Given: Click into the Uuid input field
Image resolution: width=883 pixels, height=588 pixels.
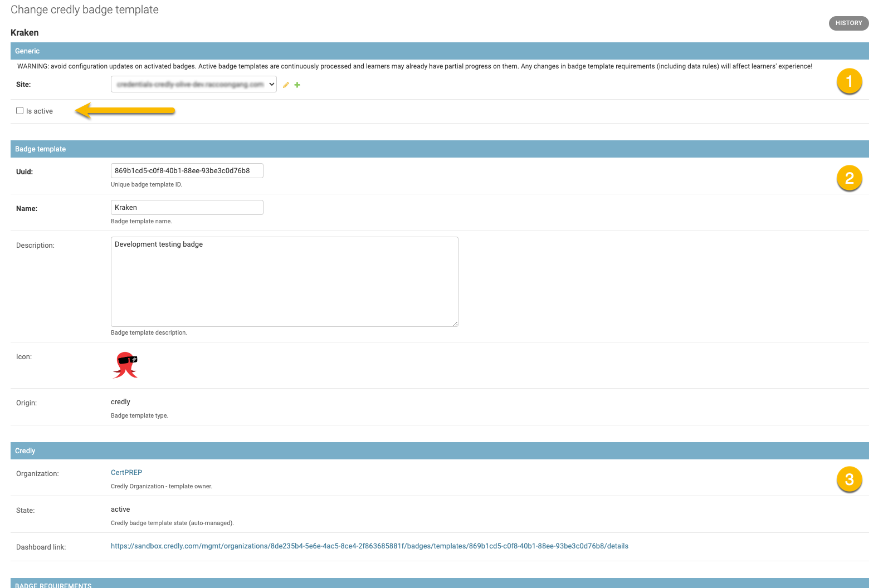Looking at the screenshot, I should pyautogui.click(x=187, y=171).
